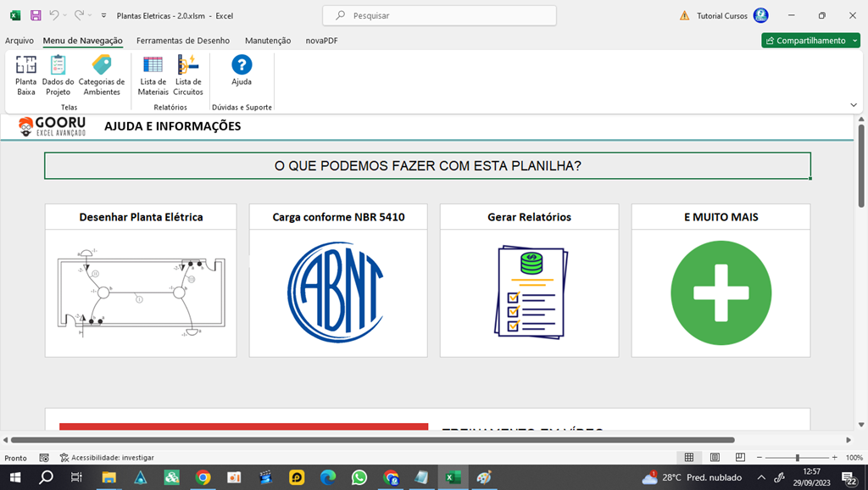Viewport: 868px width, 490px height.
Task: Open Dados do Projeto from the ribbon
Action: (x=58, y=75)
